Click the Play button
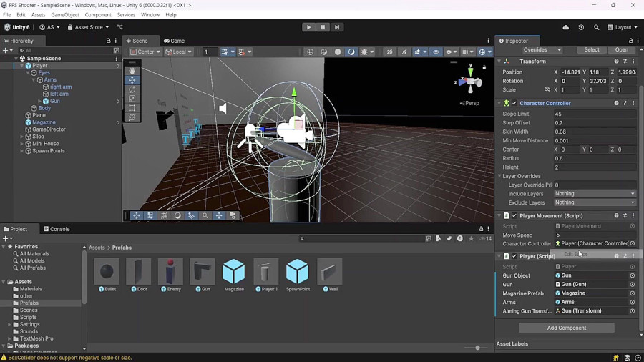This screenshot has width=644, height=362. [x=308, y=27]
